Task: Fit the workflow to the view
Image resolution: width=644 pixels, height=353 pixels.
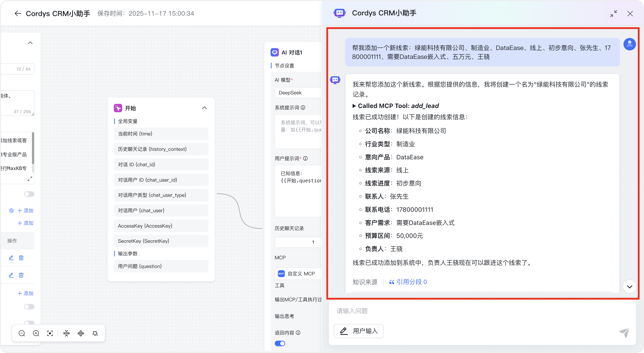Action: click(x=50, y=333)
